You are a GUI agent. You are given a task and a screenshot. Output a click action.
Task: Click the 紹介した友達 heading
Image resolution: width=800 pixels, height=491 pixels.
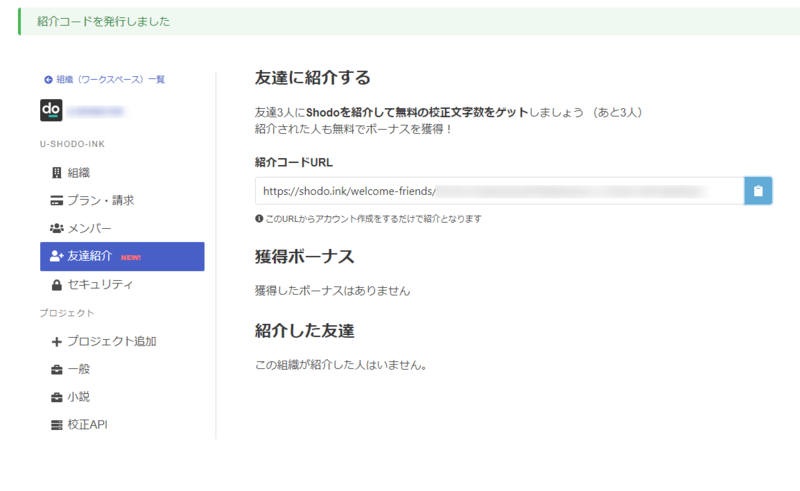(x=305, y=331)
